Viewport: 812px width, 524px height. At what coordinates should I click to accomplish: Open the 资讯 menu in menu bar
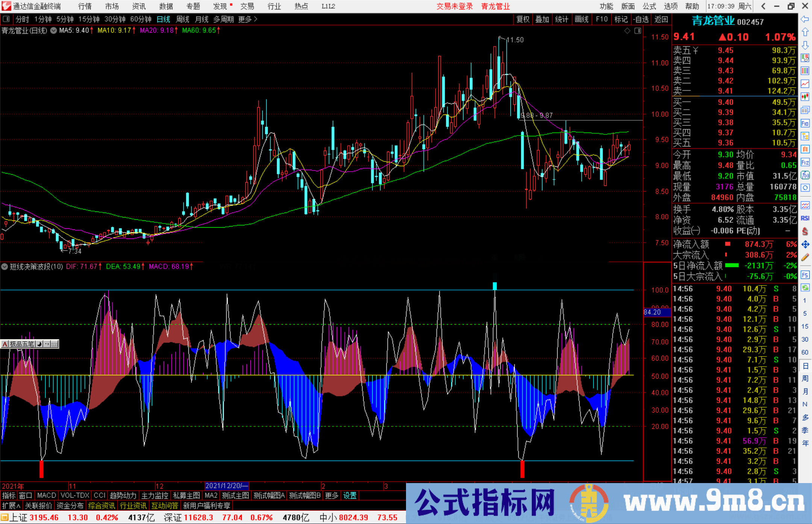click(x=138, y=6)
